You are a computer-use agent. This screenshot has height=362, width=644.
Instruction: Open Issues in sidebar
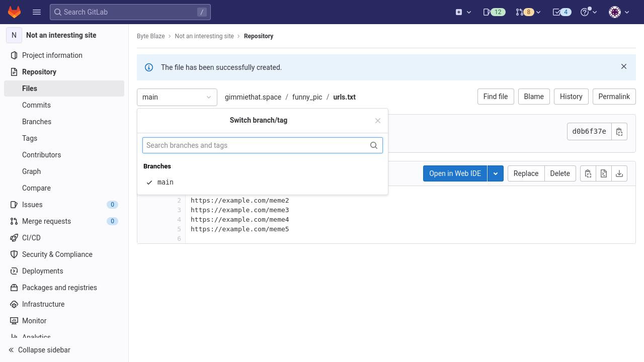pos(64,205)
